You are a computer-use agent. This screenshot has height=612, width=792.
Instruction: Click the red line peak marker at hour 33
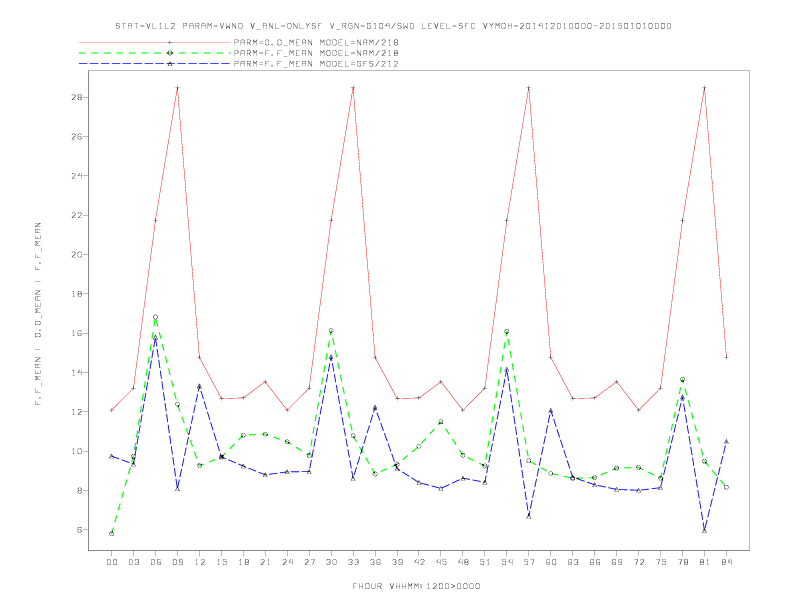click(353, 88)
